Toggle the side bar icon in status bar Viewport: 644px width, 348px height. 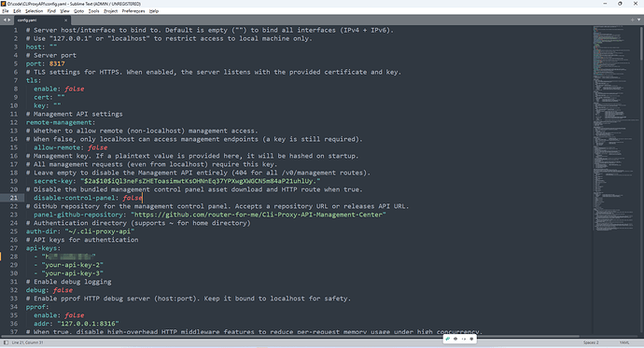[x=6, y=342]
